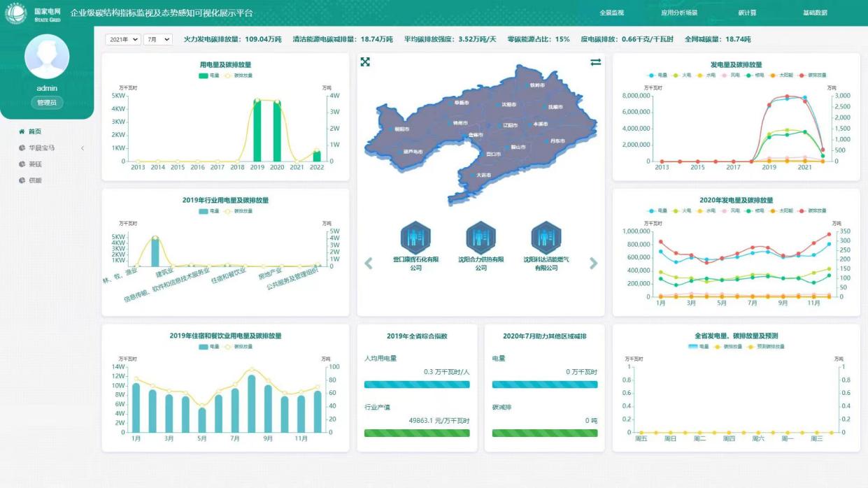Click 沈阳市 on the Liaoning map

(x=508, y=104)
